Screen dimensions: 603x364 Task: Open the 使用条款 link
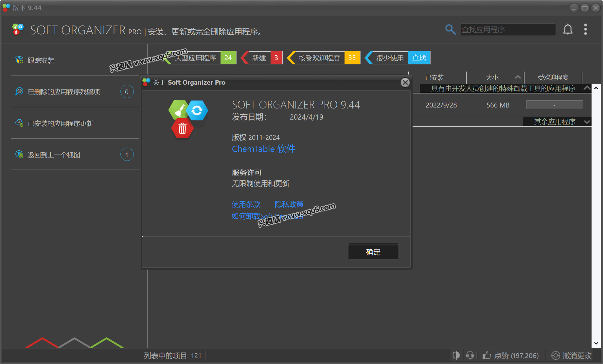pyautogui.click(x=246, y=205)
